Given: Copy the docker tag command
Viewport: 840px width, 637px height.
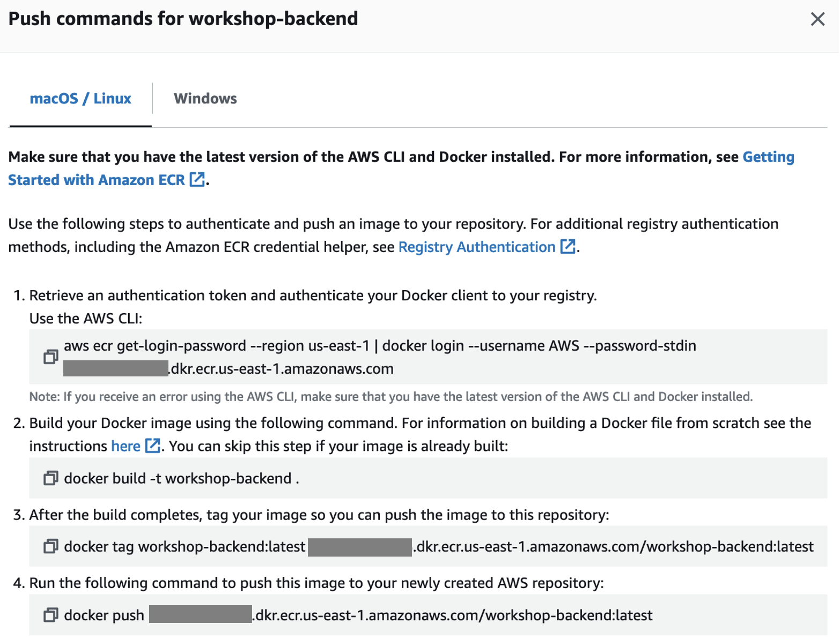Looking at the screenshot, I should (x=50, y=546).
